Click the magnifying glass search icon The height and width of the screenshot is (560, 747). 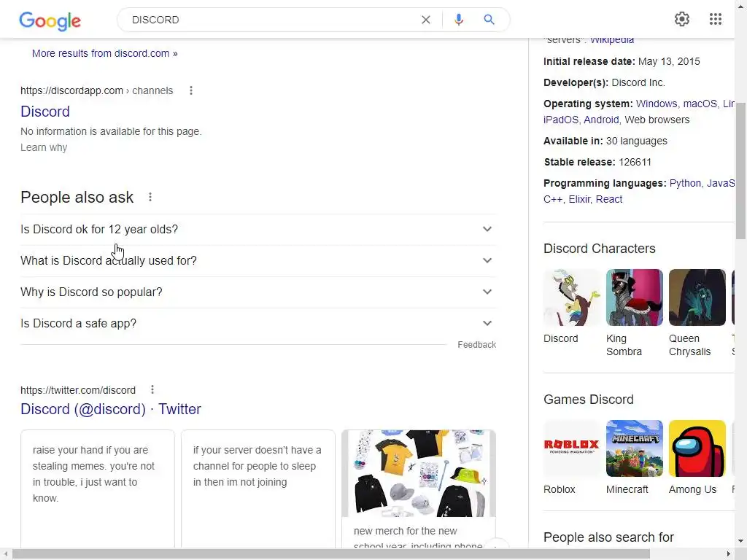(489, 20)
